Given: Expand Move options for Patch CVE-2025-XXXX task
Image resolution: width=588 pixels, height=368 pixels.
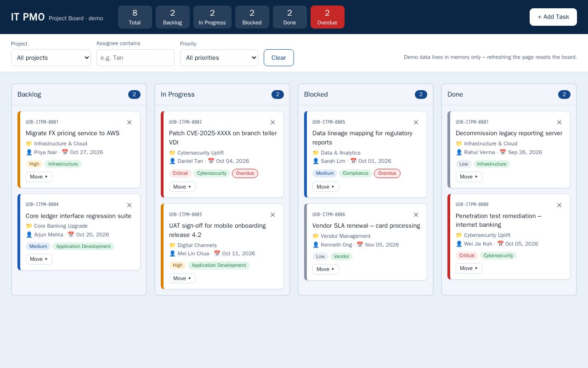Looking at the screenshot, I should [x=182, y=187].
